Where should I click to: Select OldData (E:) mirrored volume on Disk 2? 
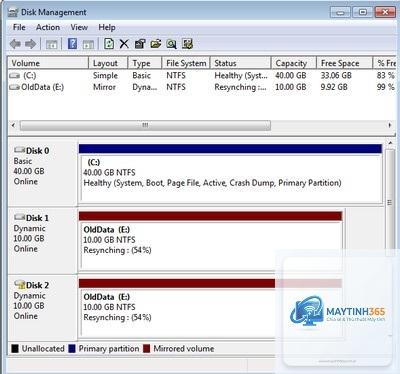[210, 308]
